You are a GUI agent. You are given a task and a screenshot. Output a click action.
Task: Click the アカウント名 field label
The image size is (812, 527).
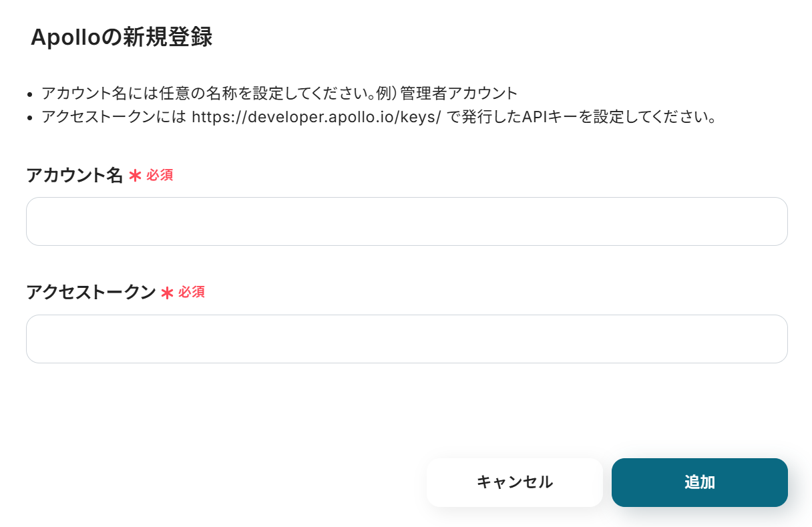[74, 176]
